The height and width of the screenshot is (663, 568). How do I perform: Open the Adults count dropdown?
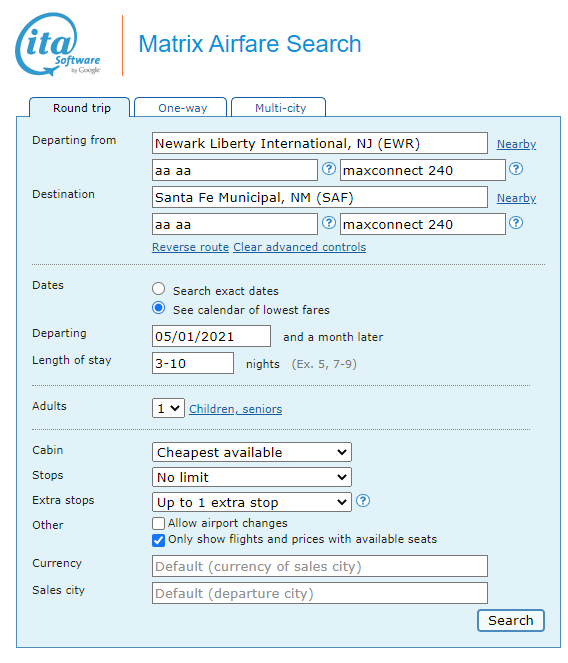pyautogui.click(x=168, y=408)
